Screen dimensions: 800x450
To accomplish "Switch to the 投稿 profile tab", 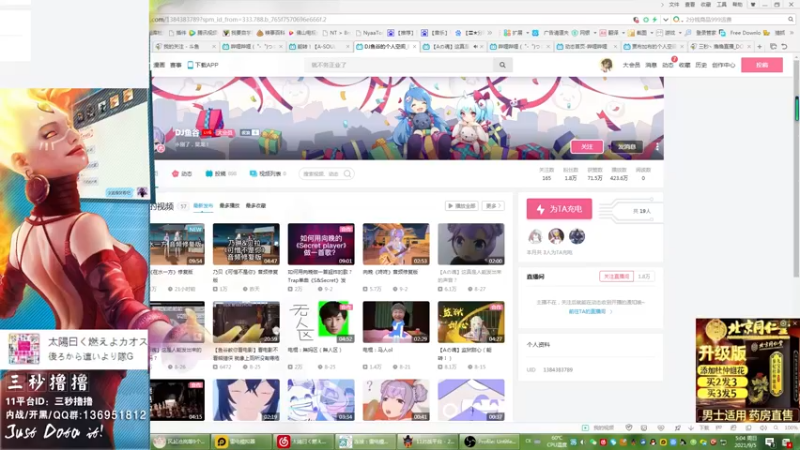I will [220, 174].
